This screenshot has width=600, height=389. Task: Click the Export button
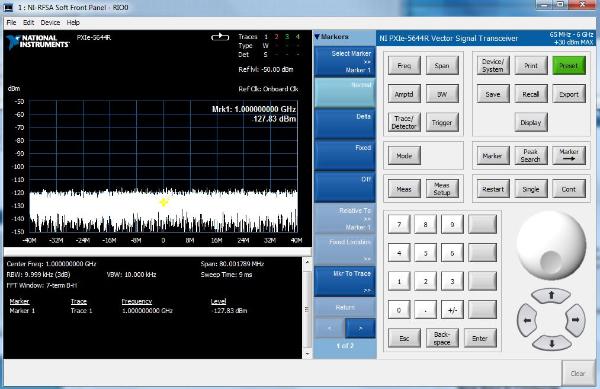point(569,94)
